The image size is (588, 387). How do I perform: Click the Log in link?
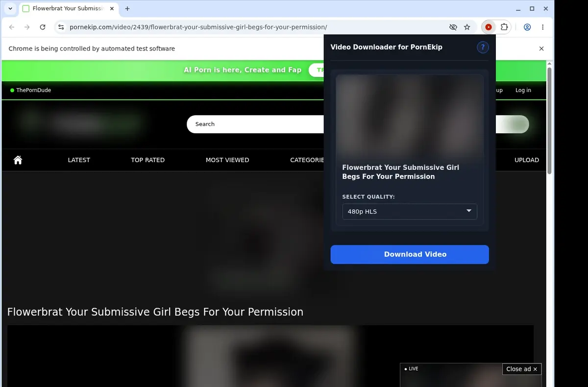523,90
